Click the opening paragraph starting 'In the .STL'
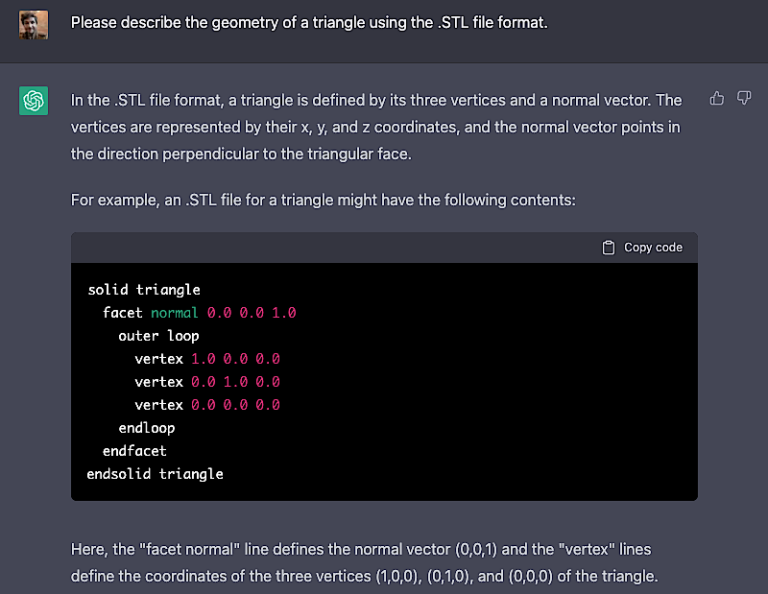Viewport: 768px width, 594px height. point(376,127)
